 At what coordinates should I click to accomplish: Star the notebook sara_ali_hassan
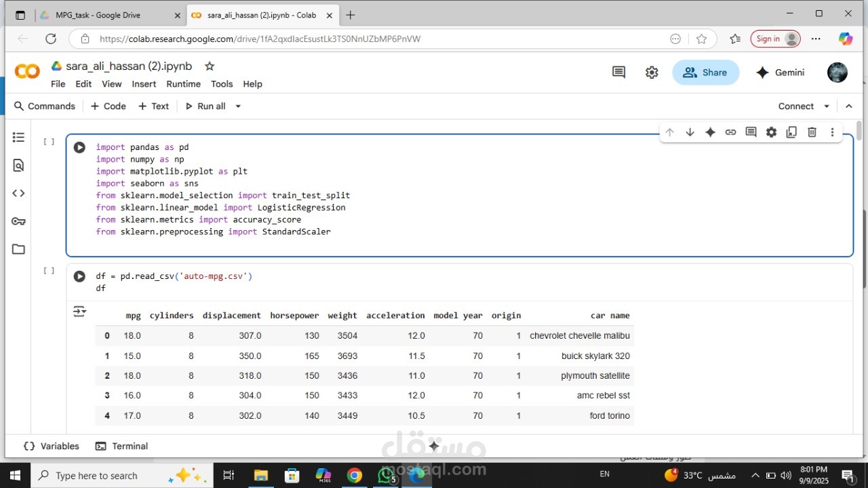point(210,67)
